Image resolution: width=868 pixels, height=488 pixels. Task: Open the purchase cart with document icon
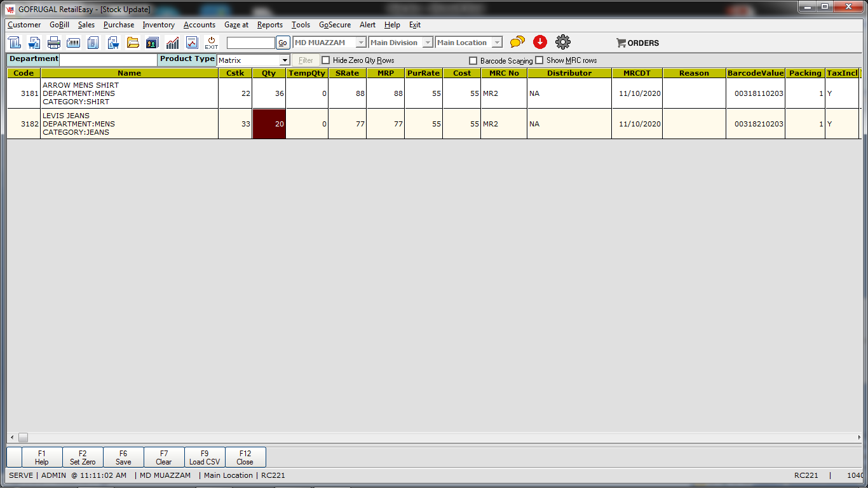click(x=113, y=43)
